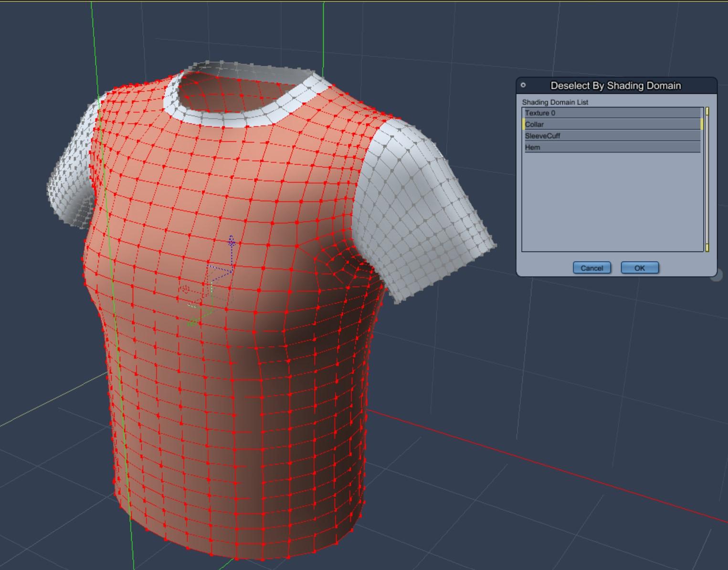Viewport: 728px width, 570px height.
Task: Pick the Hem shading domain
Action: (x=612, y=147)
